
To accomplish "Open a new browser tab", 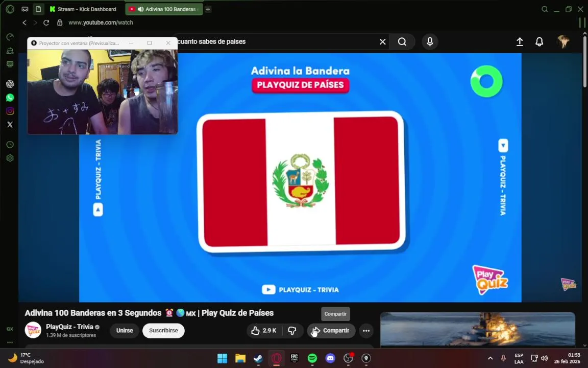I will point(208,9).
